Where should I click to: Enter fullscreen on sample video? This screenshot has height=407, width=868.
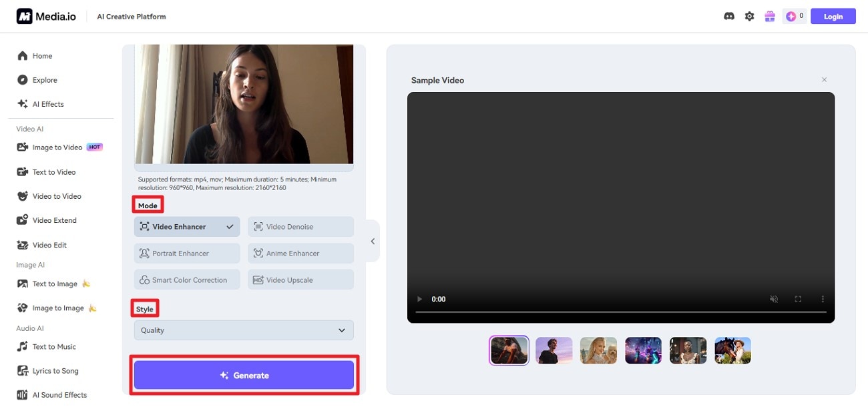(798, 300)
